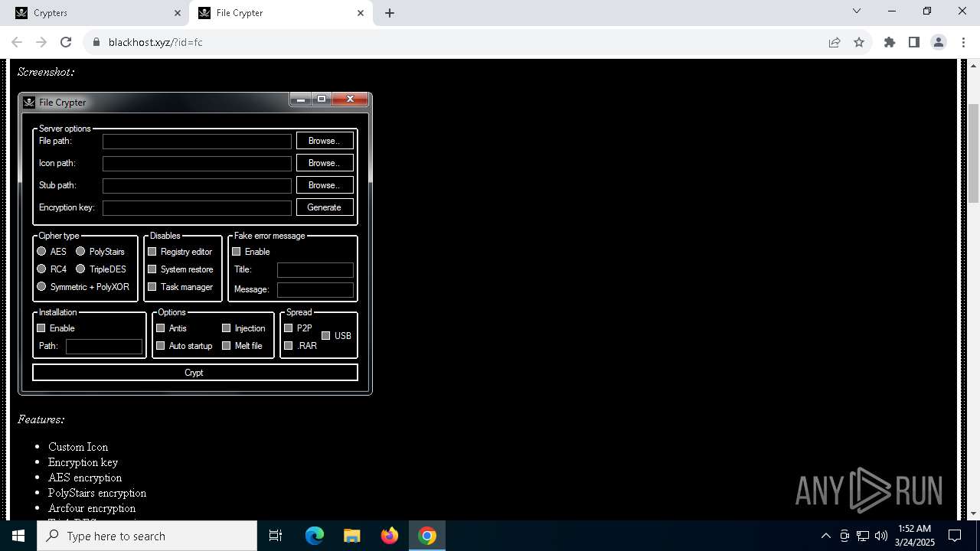Open the Chrome profile avatar
The width and height of the screenshot is (980, 551).
tap(939, 42)
